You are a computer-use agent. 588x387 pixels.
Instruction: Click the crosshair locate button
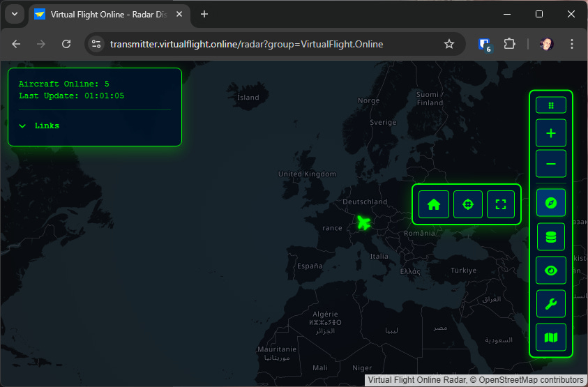468,204
